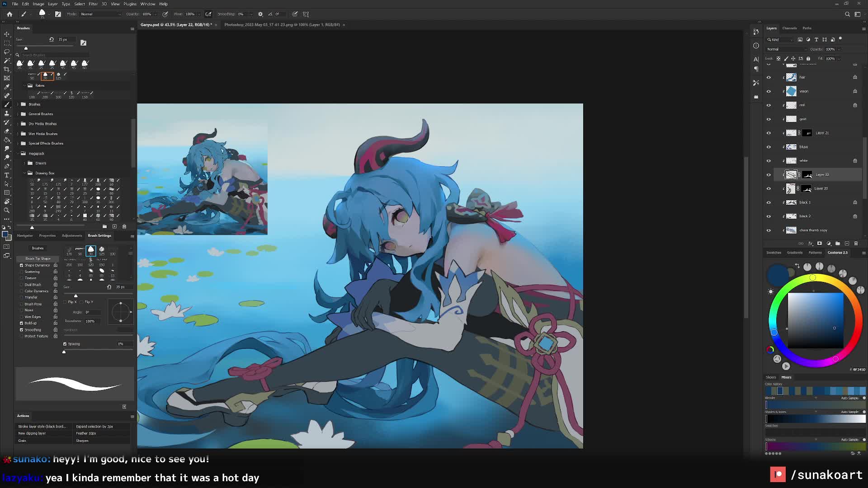Enable Wet Edges checkbox

click(x=21, y=317)
